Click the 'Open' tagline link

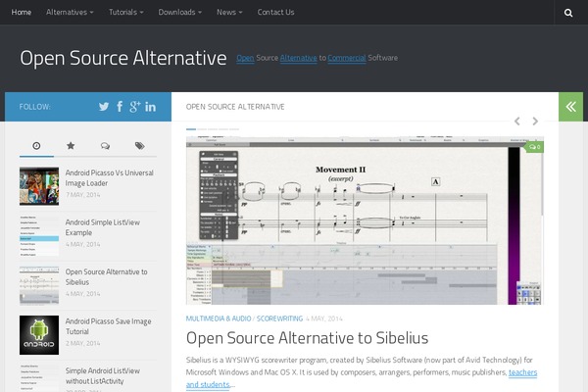click(245, 58)
